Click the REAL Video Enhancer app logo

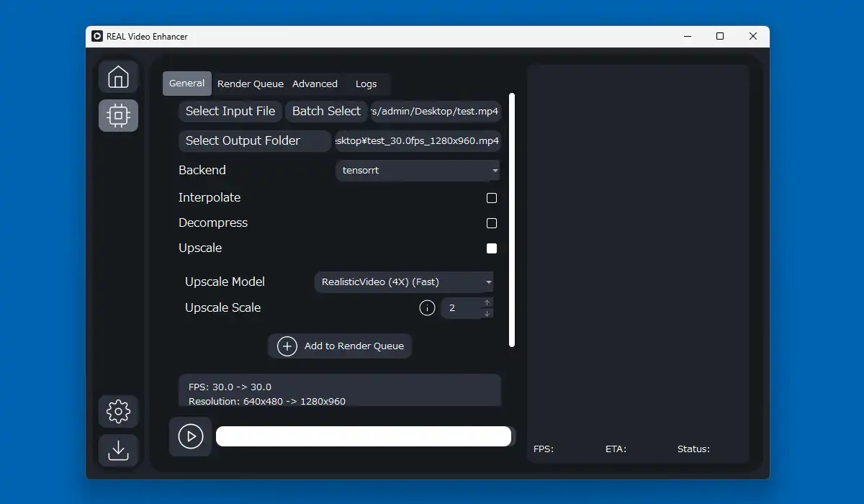97,37
